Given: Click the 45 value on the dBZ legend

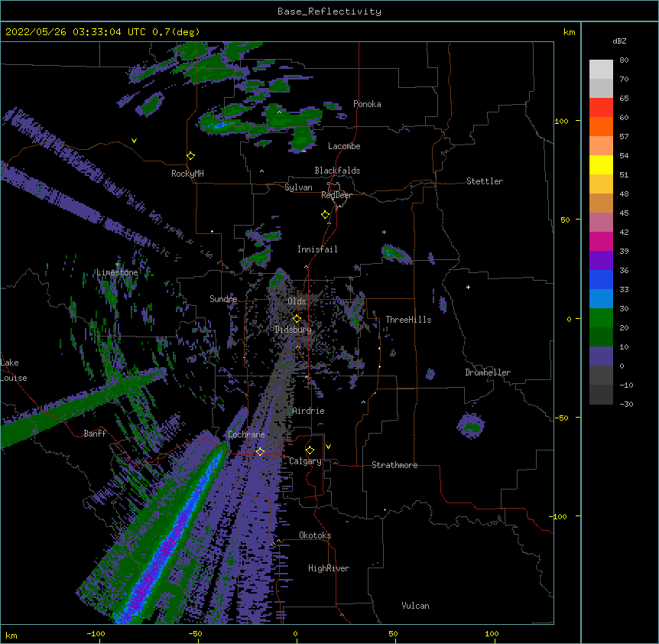Looking at the screenshot, I should [624, 213].
